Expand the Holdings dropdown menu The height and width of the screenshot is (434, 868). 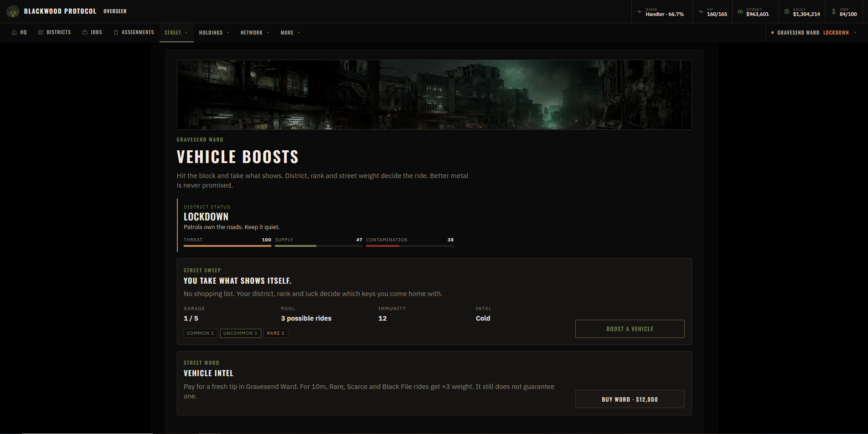214,33
